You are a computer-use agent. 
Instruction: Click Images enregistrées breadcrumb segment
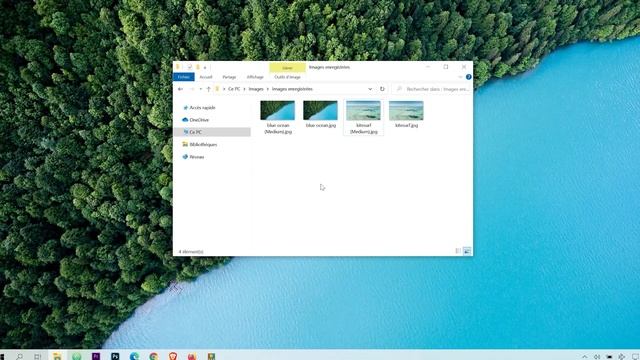pyautogui.click(x=292, y=89)
